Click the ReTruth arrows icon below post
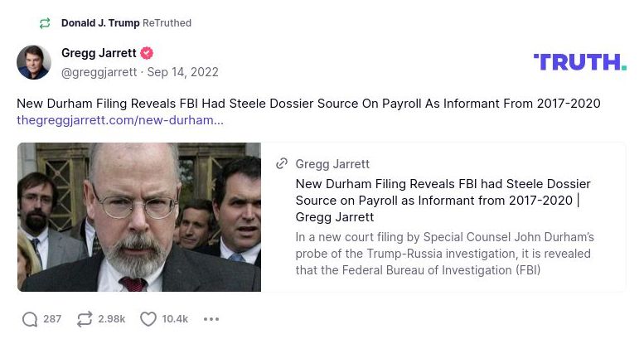Viewport: 644px width, 344px height. [x=84, y=319]
